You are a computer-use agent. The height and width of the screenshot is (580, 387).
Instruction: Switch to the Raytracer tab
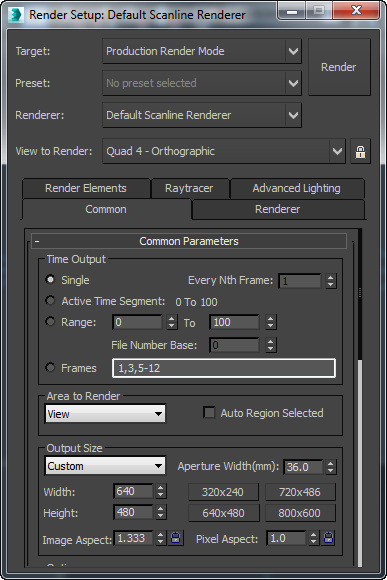click(x=189, y=188)
